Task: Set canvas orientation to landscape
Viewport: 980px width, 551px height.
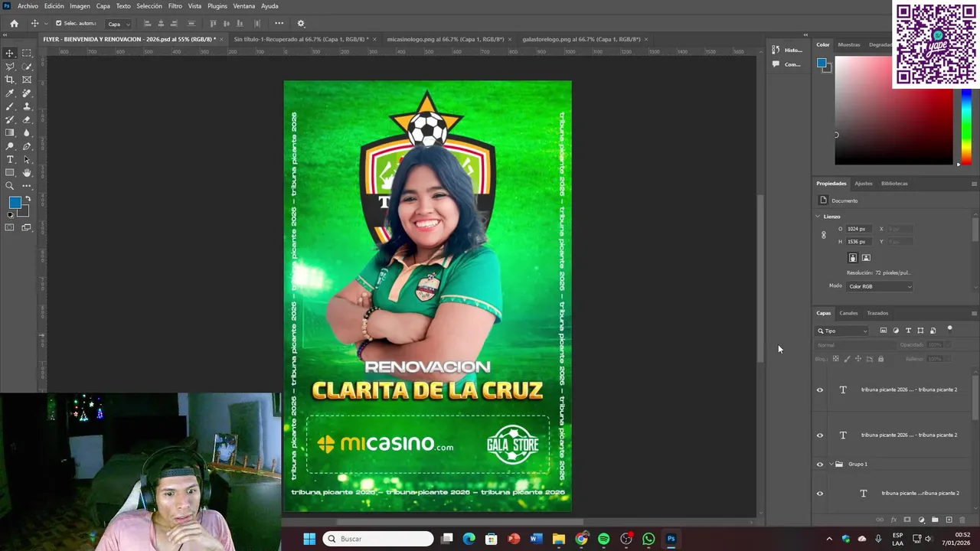Action: tap(866, 258)
